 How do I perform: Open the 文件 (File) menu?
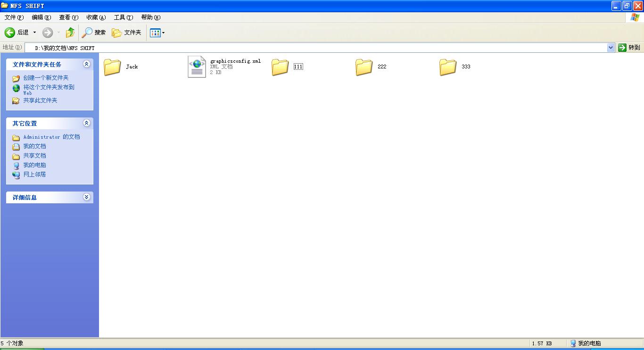[x=14, y=17]
